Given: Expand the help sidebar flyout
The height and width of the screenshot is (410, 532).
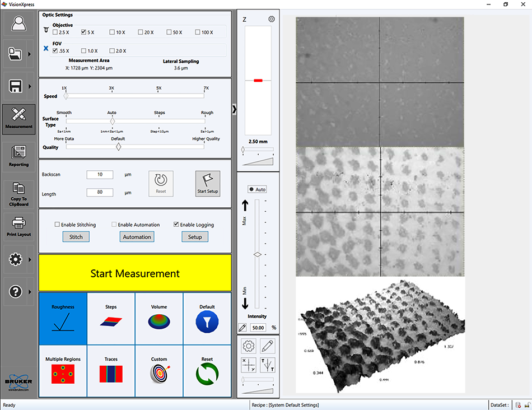Looking at the screenshot, I should (29, 291).
